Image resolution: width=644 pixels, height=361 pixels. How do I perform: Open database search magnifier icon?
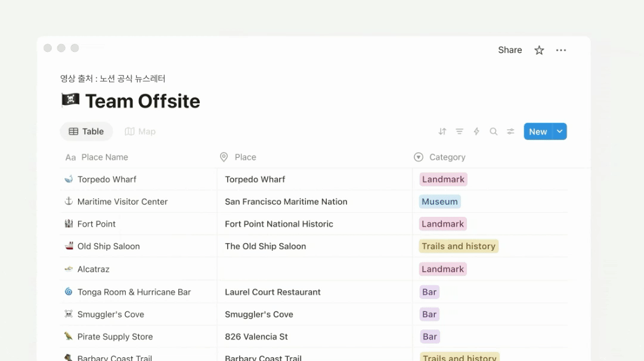(494, 132)
